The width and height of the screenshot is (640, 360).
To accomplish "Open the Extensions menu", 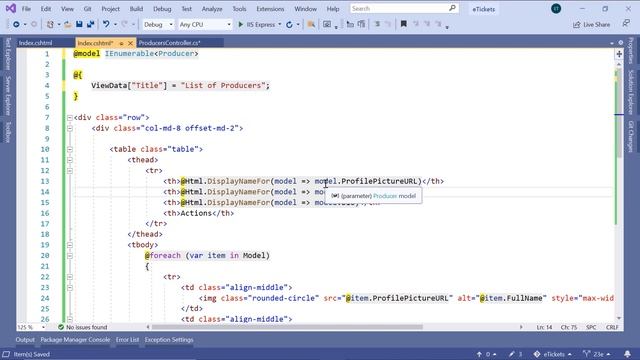I will click(x=270, y=9).
